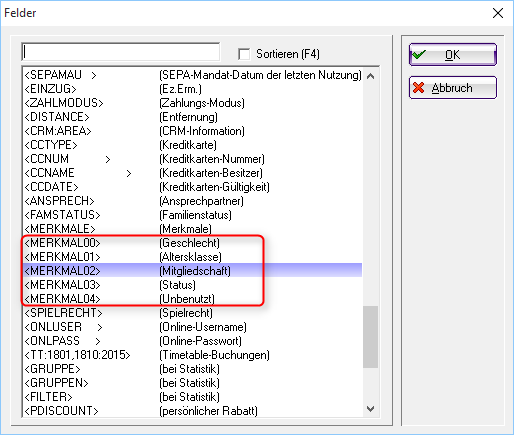The height and width of the screenshot is (435, 514).
Task: Click the scroll down arrow of list
Action: 370,409
